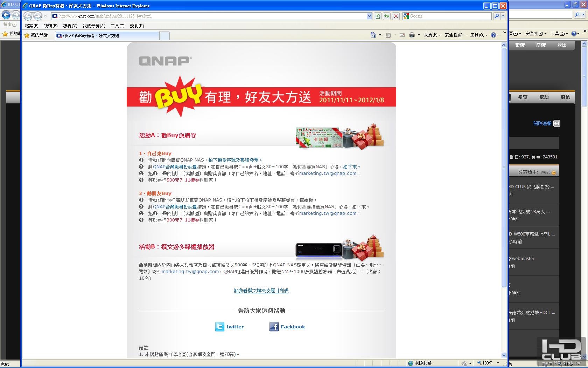
Task: Click the Refresh page icon
Action: [387, 16]
